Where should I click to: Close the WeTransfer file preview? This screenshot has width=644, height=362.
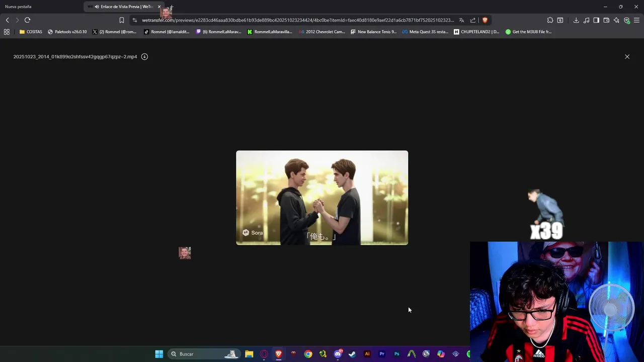pyautogui.click(x=627, y=57)
